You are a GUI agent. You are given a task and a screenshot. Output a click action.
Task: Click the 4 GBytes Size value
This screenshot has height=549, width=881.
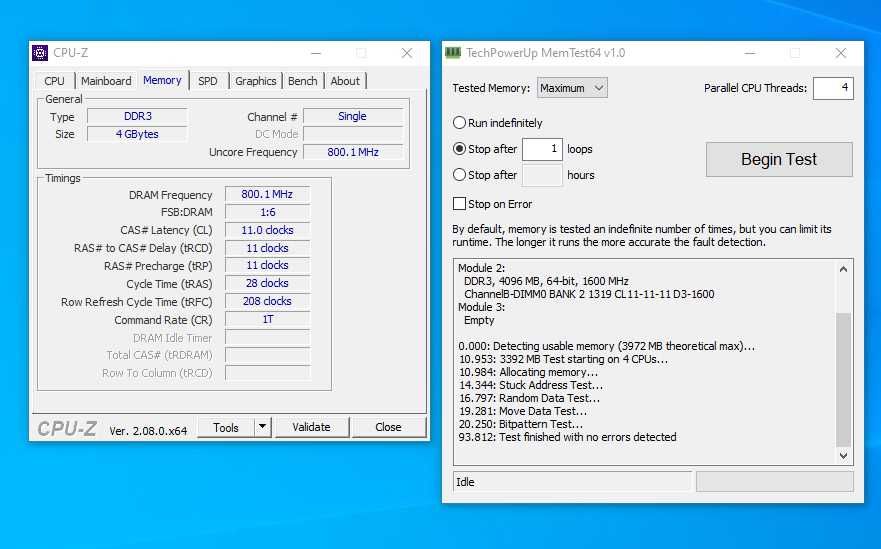(138, 134)
